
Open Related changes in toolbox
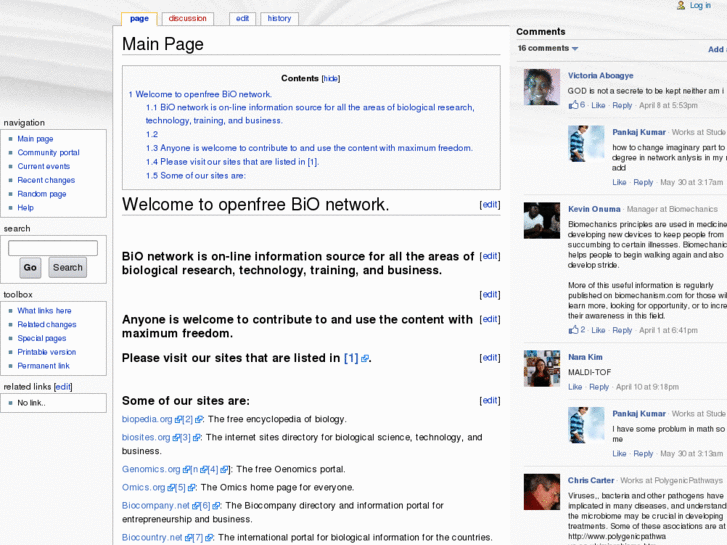[x=47, y=325]
